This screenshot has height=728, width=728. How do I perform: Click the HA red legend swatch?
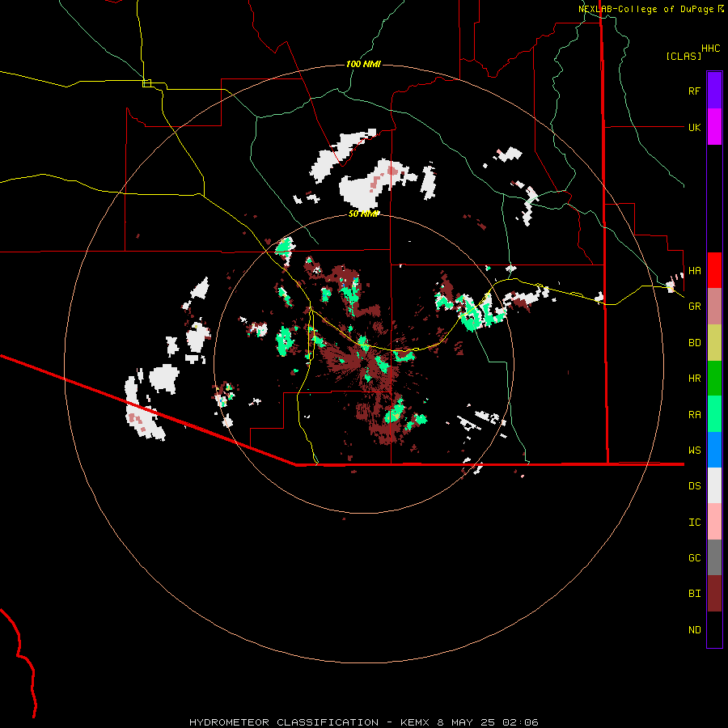click(x=714, y=270)
